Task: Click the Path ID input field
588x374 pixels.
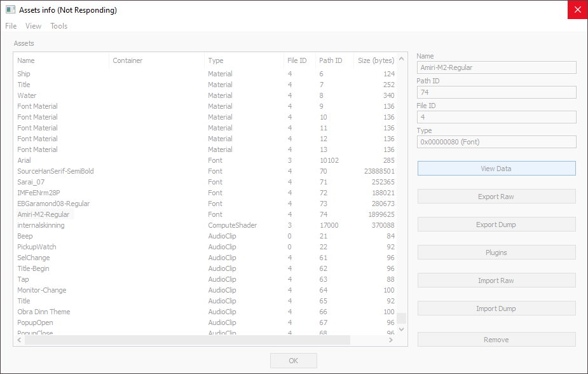Action: [496, 92]
